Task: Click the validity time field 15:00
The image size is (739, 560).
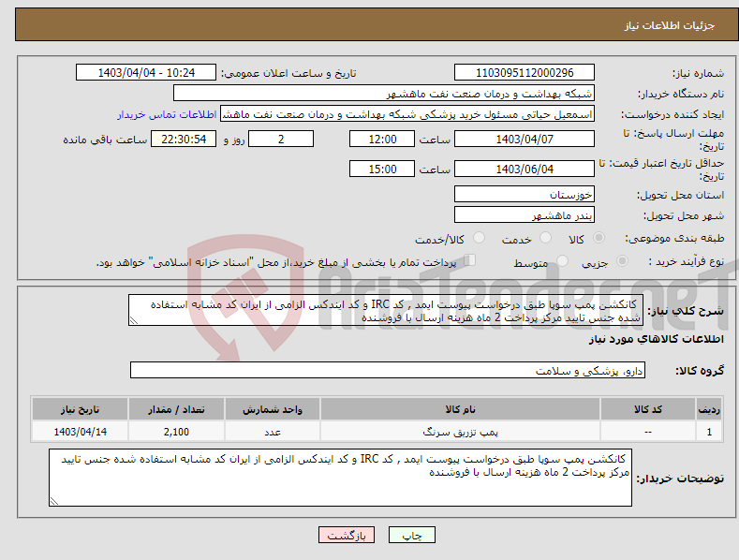Action: point(382,169)
